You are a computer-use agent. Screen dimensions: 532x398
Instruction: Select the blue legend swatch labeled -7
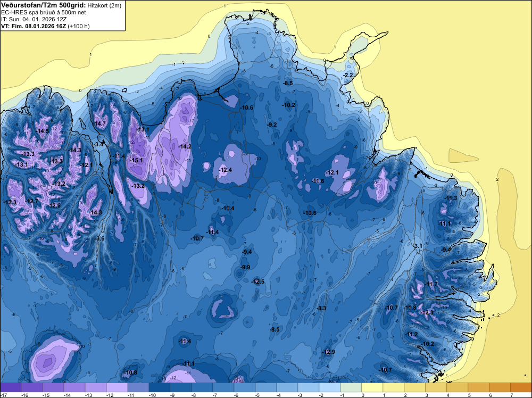pyautogui.click(x=223, y=387)
